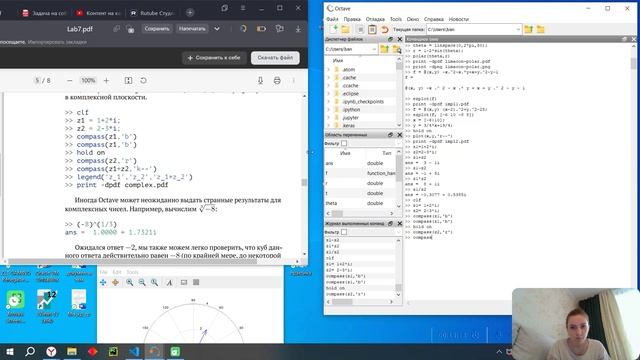The height and width of the screenshot is (360, 640).
Task: Click the open folder icon in Octave toolbar
Action: click(x=345, y=29)
